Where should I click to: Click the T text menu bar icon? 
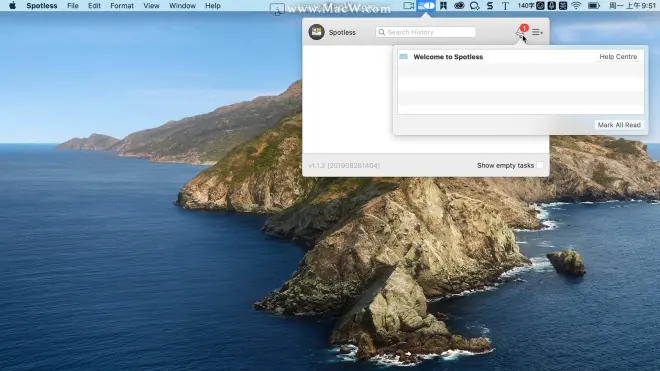pos(505,5)
